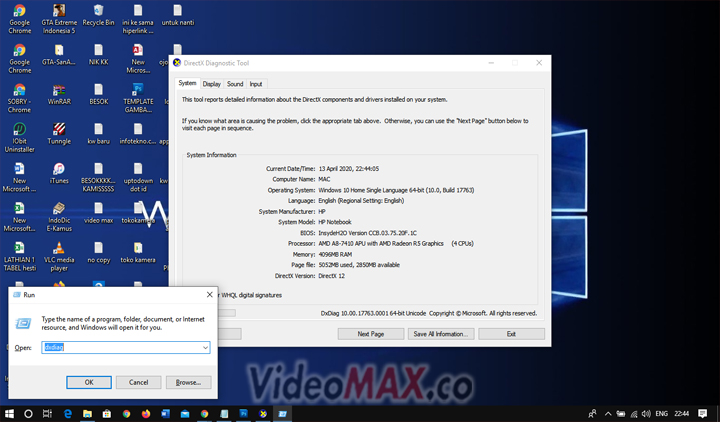Image resolution: width=720 pixels, height=422 pixels.
Task: Click the Recycle Bin icon
Action: tap(98, 16)
